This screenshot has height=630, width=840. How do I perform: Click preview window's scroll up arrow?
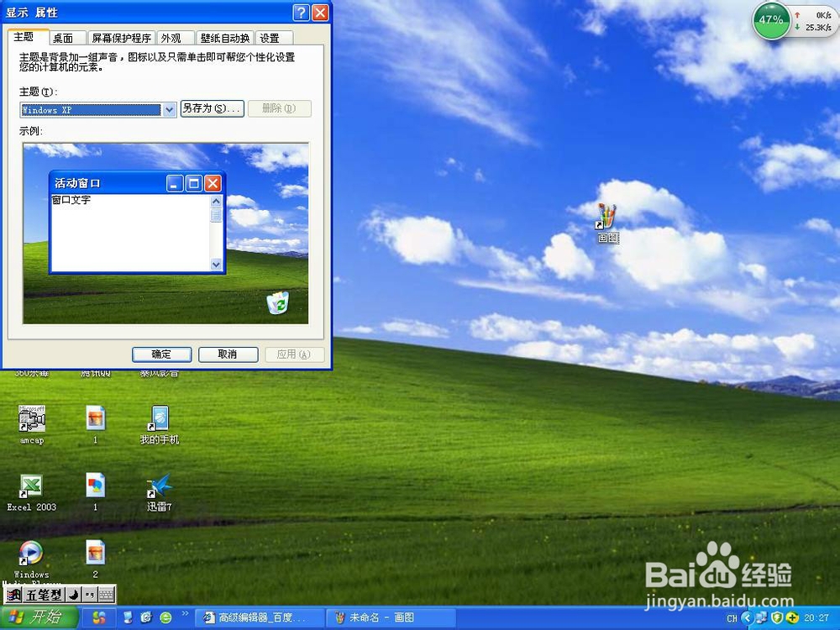216,201
